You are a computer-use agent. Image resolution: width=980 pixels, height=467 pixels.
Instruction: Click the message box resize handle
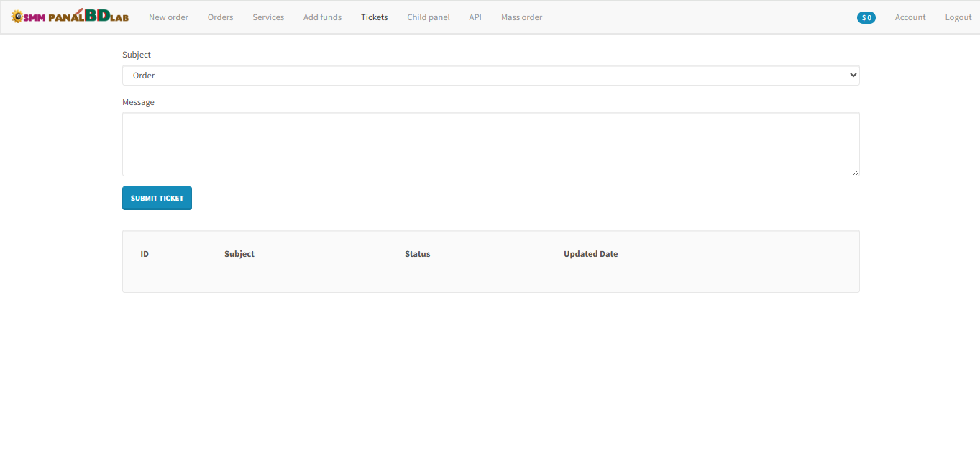856,172
